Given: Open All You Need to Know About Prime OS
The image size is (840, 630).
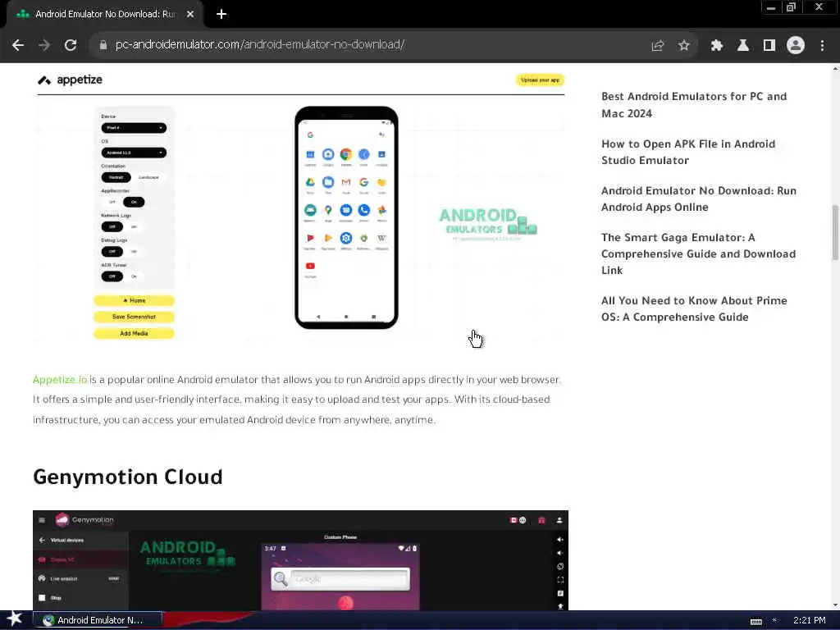Looking at the screenshot, I should click(694, 308).
